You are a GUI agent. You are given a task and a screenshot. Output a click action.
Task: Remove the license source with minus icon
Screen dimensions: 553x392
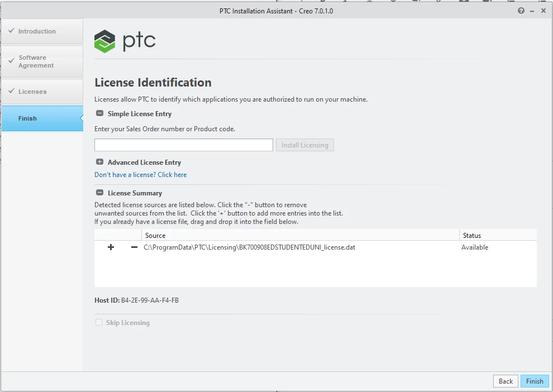pyautogui.click(x=134, y=247)
